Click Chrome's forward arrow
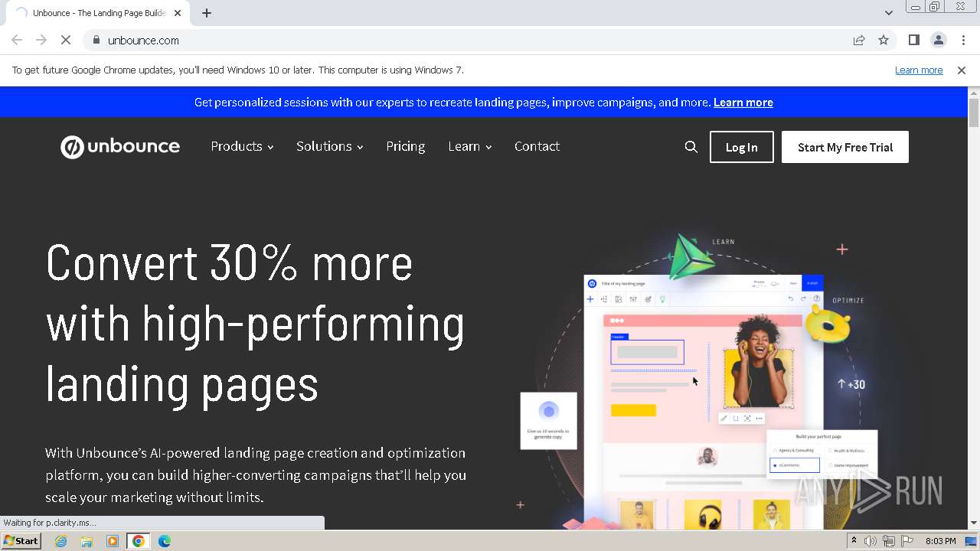980x551 pixels. click(41, 40)
